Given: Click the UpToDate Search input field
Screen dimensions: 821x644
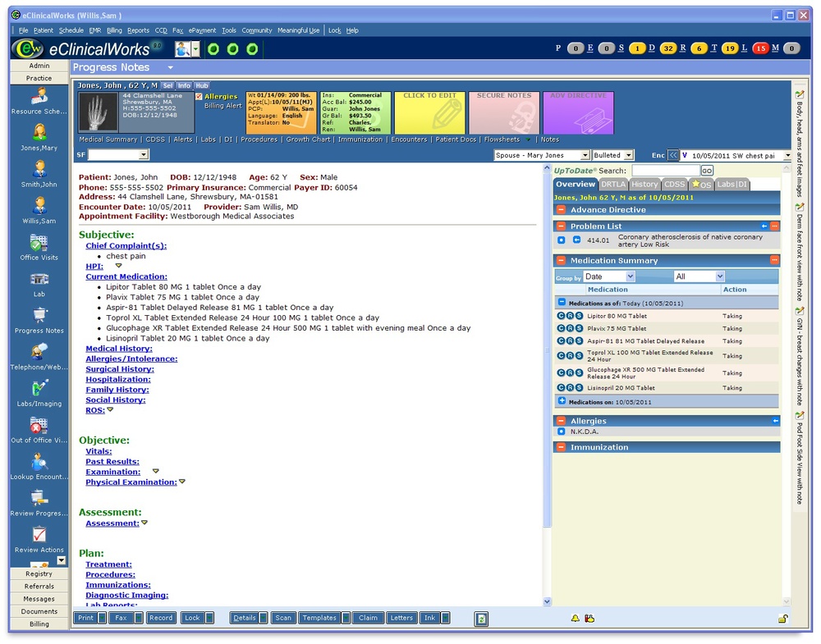Looking at the screenshot, I should [x=666, y=171].
